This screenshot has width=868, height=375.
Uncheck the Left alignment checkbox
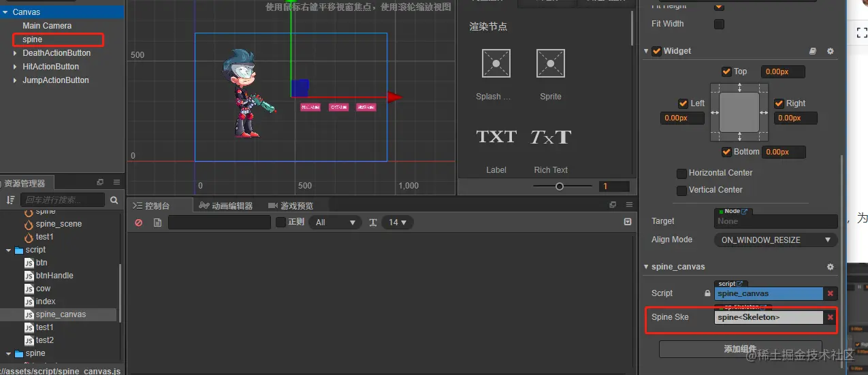tap(683, 103)
